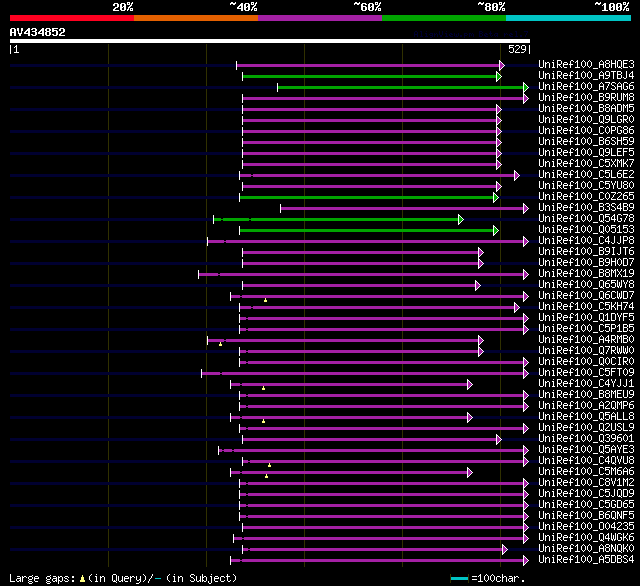Click the UniRef100_C4JJP8 hit name
This screenshot has width=640, height=586.
[586, 241]
